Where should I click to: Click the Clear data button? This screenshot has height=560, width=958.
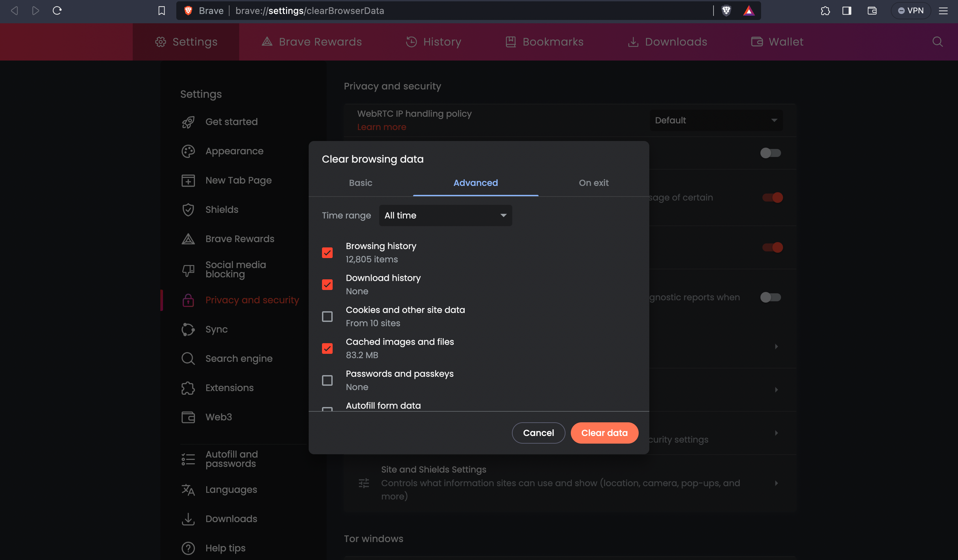click(x=604, y=433)
